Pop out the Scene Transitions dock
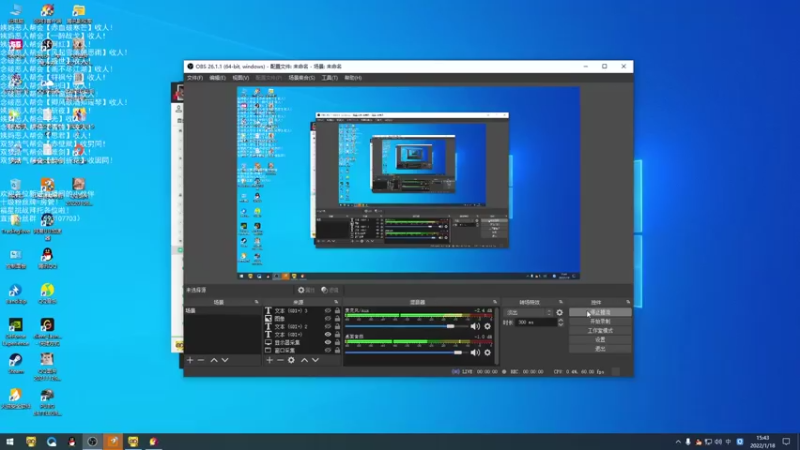800x450 pixels. [561, 302]
